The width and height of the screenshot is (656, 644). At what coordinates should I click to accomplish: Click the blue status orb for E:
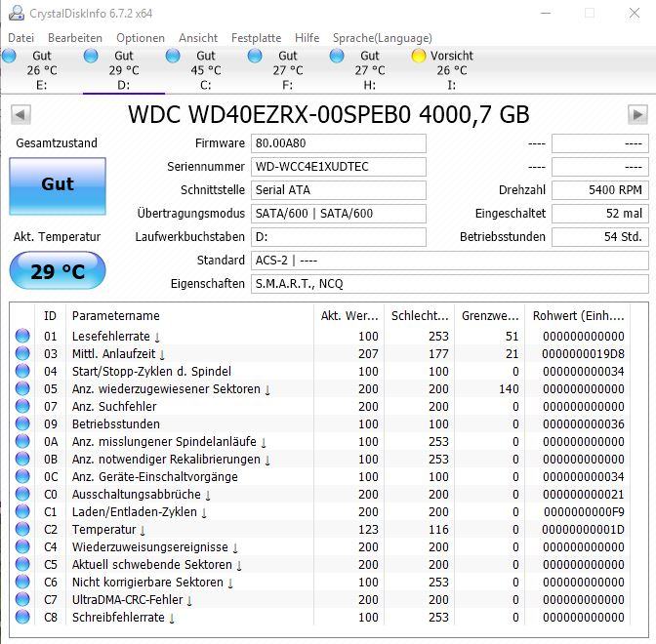pyautogui.click(x=9, y=56)
